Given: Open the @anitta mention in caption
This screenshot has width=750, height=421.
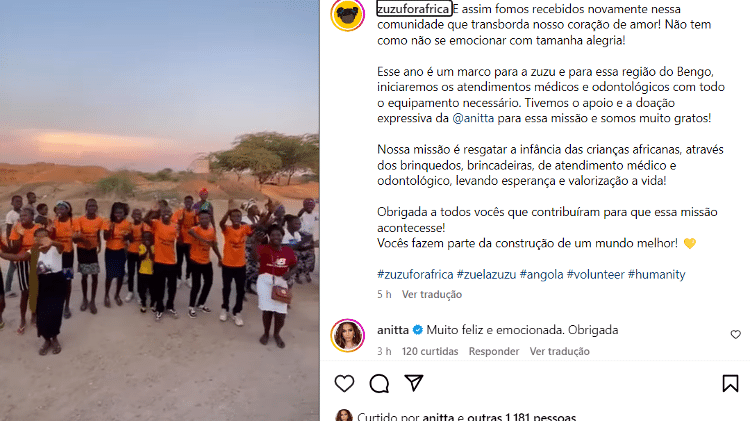Looking at the screenshot, I should point(473,118).
